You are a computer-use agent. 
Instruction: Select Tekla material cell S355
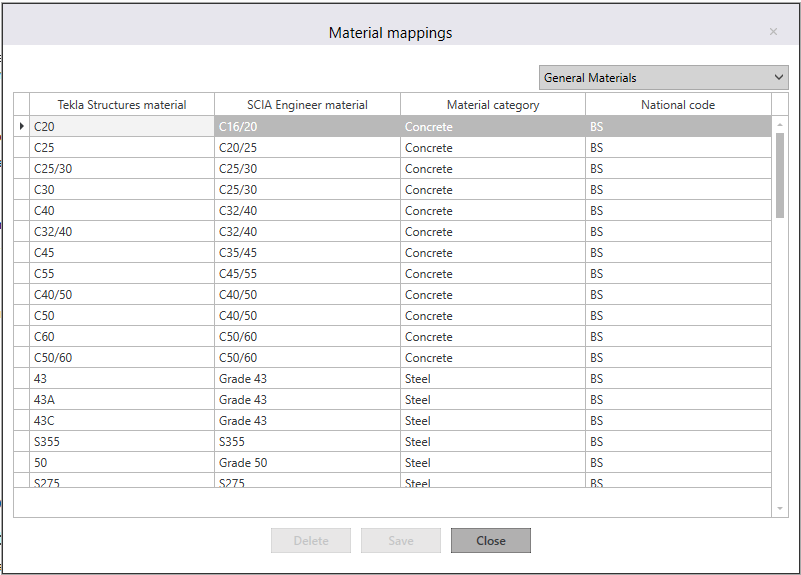click(x=122, y=441)
